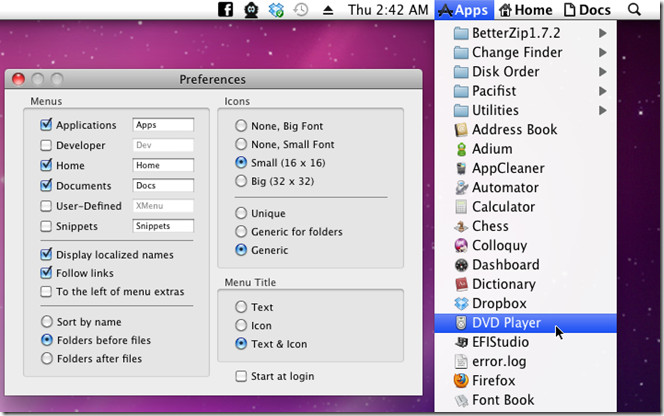This screenshot has height=416, width=664.
Task: Launch DVD Player from Apps menu
Action: pos(526,323)
